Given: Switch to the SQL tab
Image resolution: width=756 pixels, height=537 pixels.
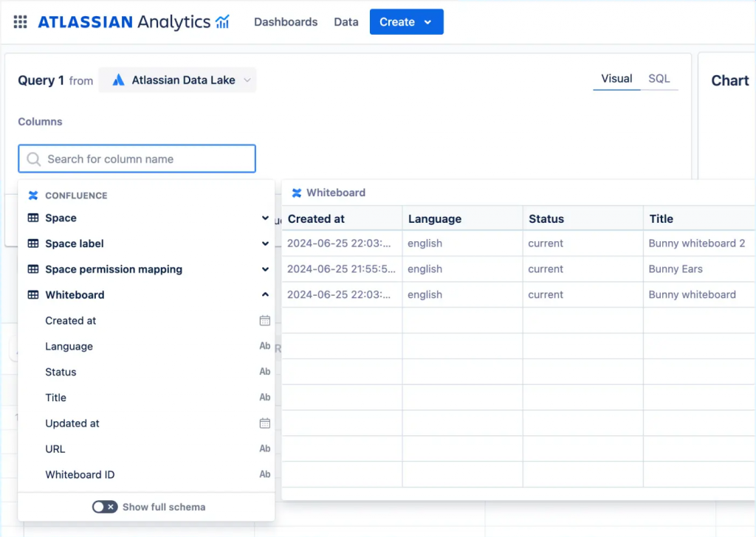Looking at the screenshot, I should click(659, 78).
